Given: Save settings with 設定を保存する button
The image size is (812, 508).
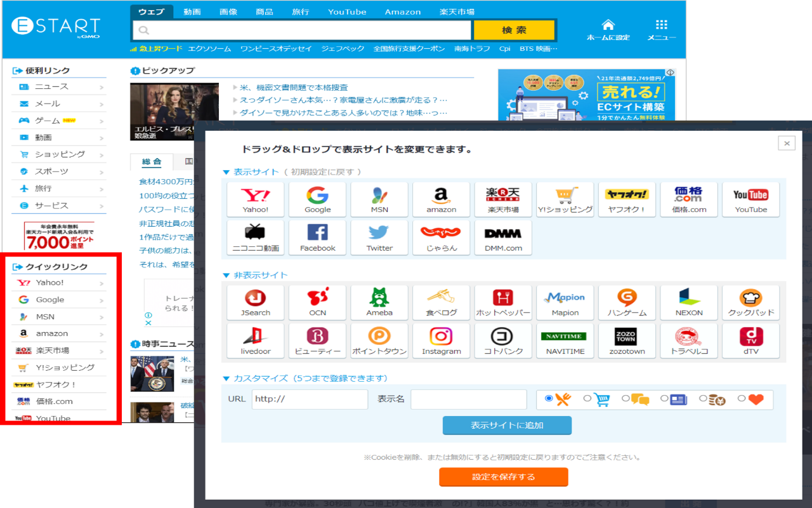Looking at the screenshot, I should click(504, 477).
